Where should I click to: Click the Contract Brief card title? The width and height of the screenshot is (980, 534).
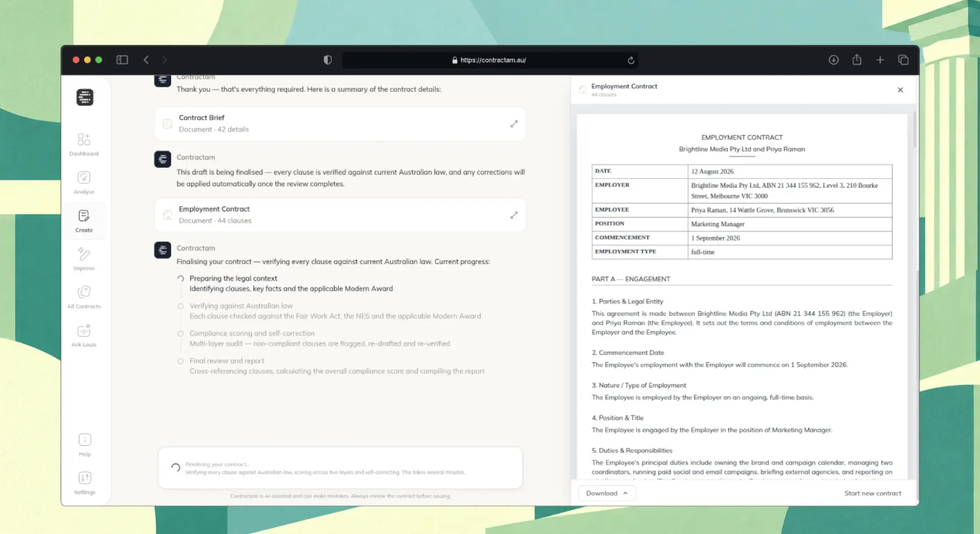[x=202, y=117]
